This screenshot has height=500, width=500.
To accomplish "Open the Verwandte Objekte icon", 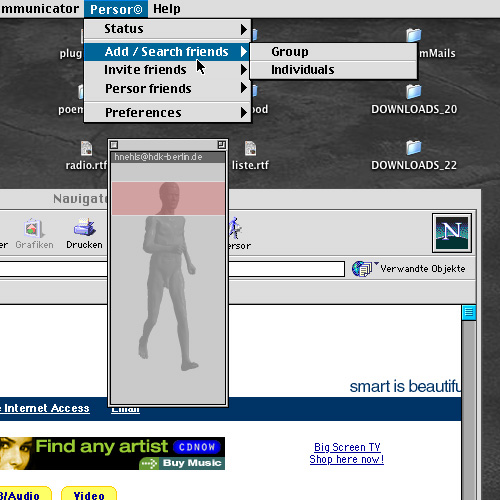I will pyautogui.click(x=363, y=269).
